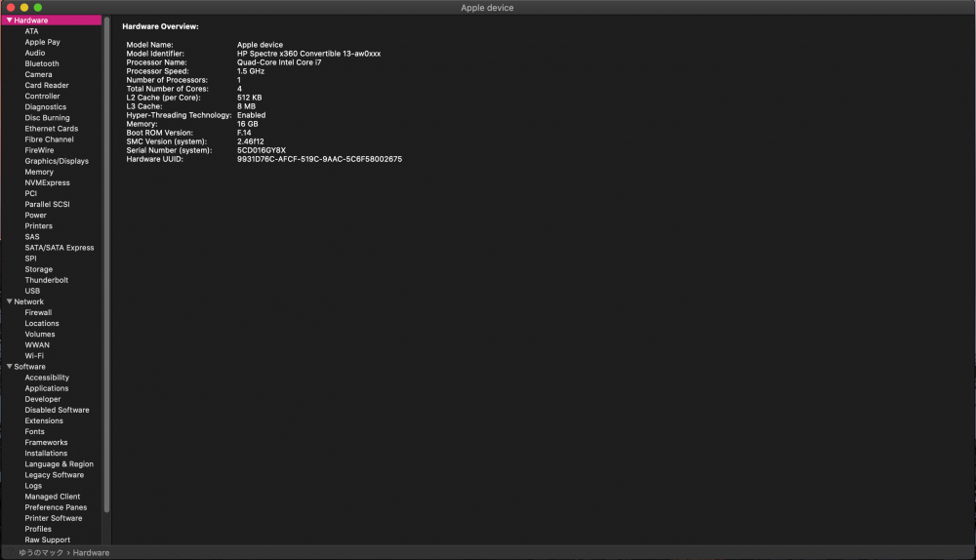Select Volumes under Network
Viewport: 976px width, 560px height.
40,334
